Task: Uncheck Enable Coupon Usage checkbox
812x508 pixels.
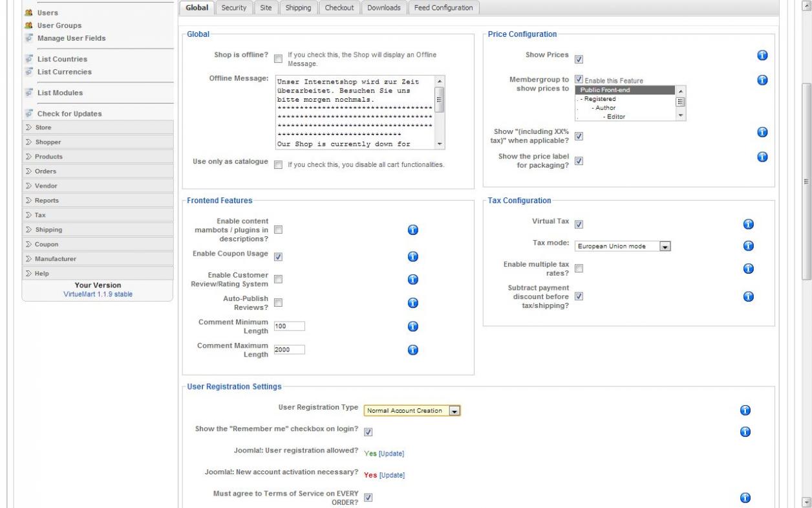Action: click(278, 257)
